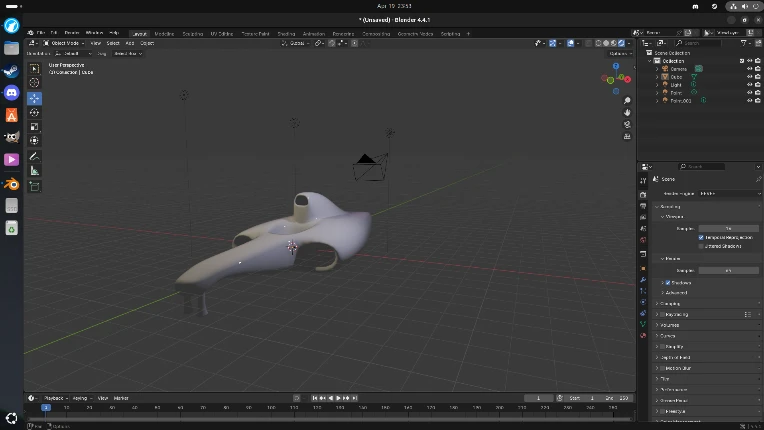764x430 pixels.
Task: Expand the Camera item in outliner
Action: [657, 69]
